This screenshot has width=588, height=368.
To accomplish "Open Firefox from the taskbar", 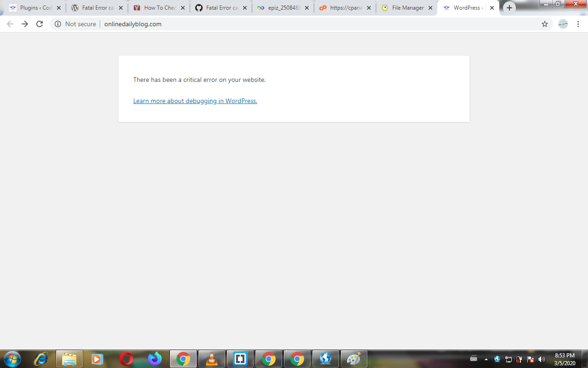I will point(155,358).
